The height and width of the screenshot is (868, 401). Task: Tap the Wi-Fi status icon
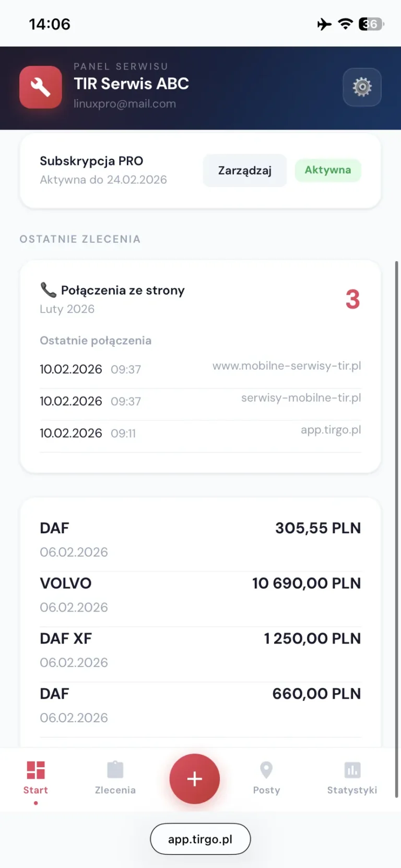[x=345, y=24]
